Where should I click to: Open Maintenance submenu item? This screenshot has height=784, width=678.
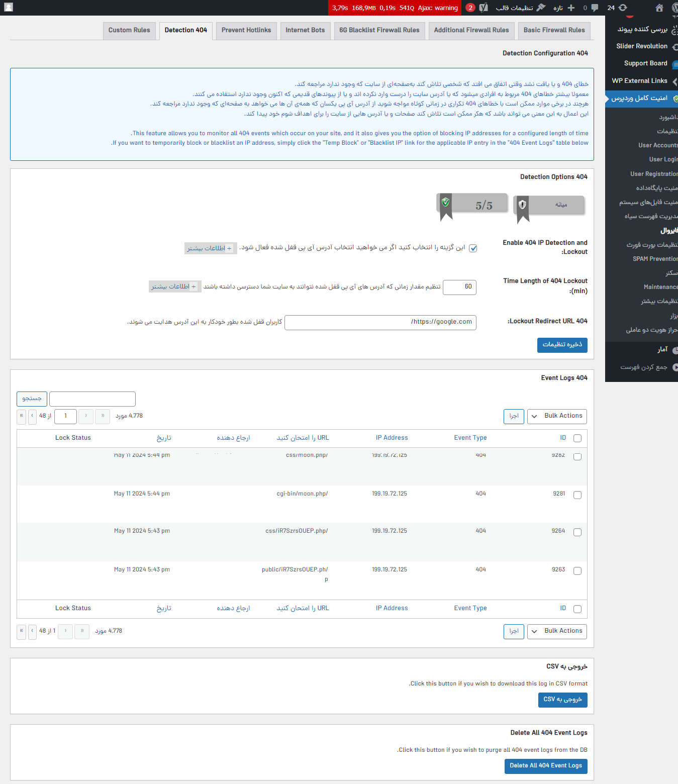tap(660, 287)
